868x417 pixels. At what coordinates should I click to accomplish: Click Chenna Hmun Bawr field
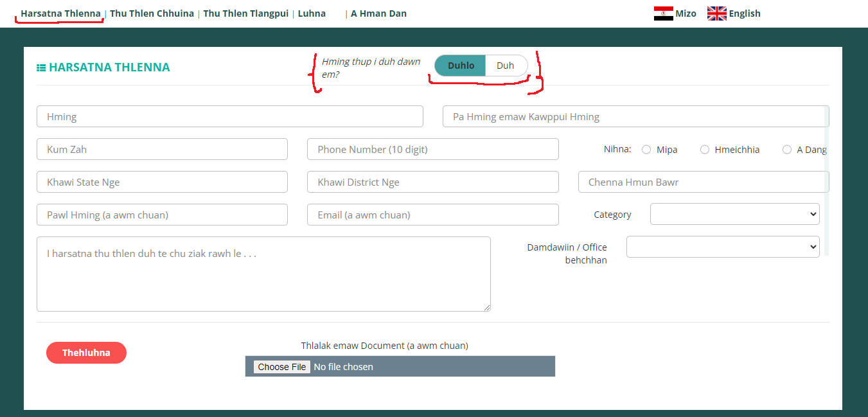(704, 182)
